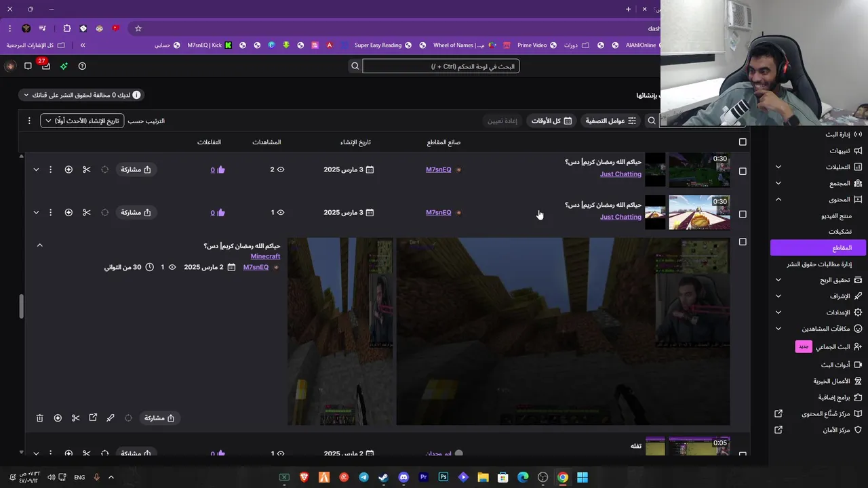Viewport: 868px width, 488px height.
Task: Tick checkbox for the 0:05 clip row
Action: coord(743,454)
